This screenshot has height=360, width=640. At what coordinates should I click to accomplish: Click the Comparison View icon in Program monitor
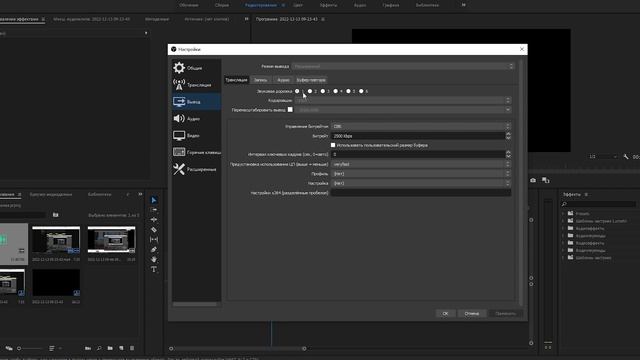(546, 180)
